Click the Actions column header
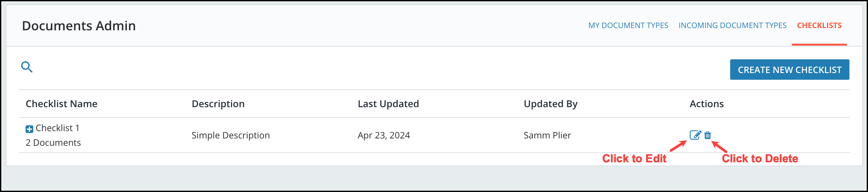Viewport: 868px width, 192px height. (x=706, y=104)
